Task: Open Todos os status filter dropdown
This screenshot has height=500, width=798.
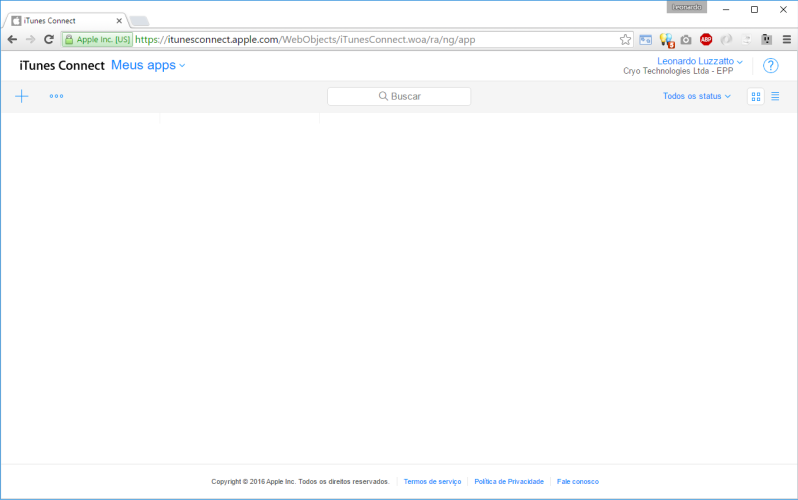Action: [x=696, y=96]
